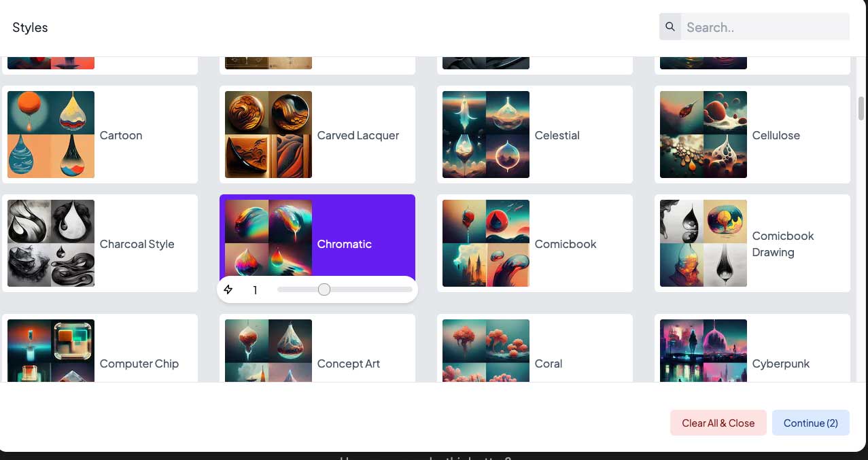Image resolution: width=868 pixels, height=460 pixels.
Task: Click the Chromatic weight value 1
Action: tap(255, 290)
